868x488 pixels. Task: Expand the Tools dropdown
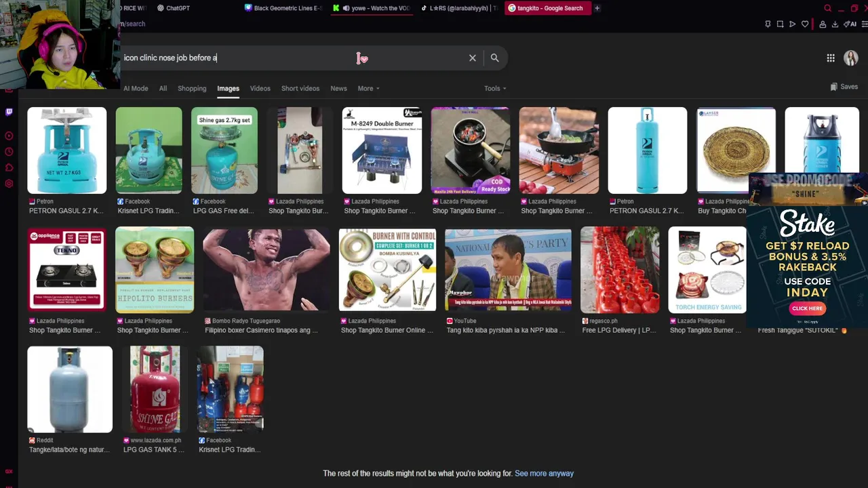[x=495, y=89]
